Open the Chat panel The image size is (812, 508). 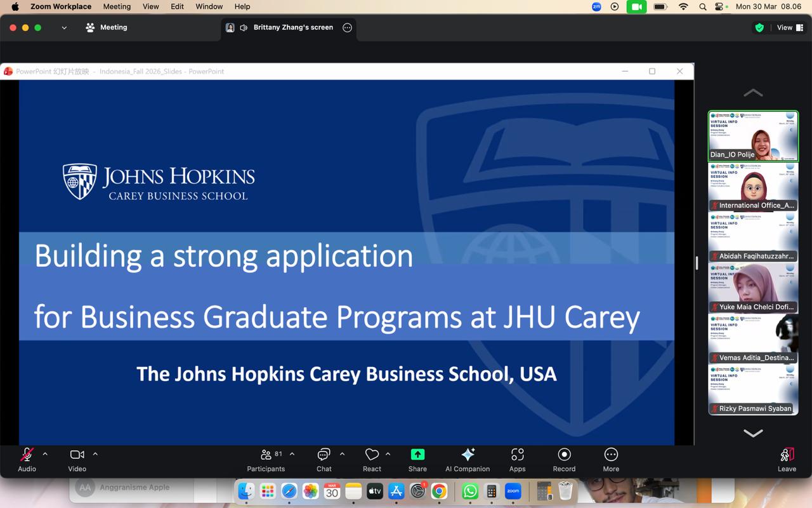tap(324, 460)
